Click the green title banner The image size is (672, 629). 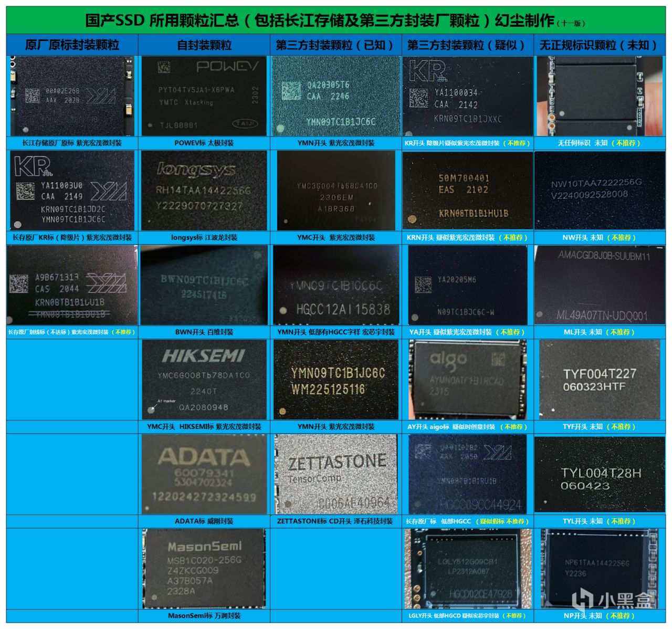tap(336, 20)
